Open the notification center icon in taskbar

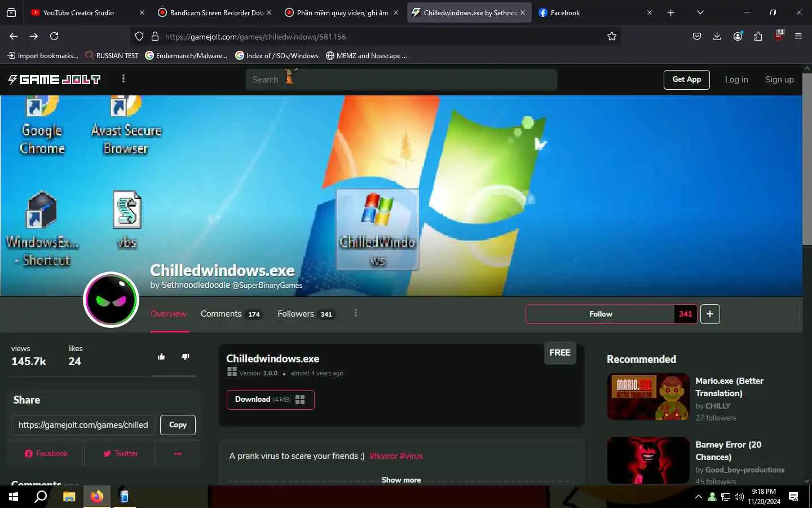tap(793, 497)
